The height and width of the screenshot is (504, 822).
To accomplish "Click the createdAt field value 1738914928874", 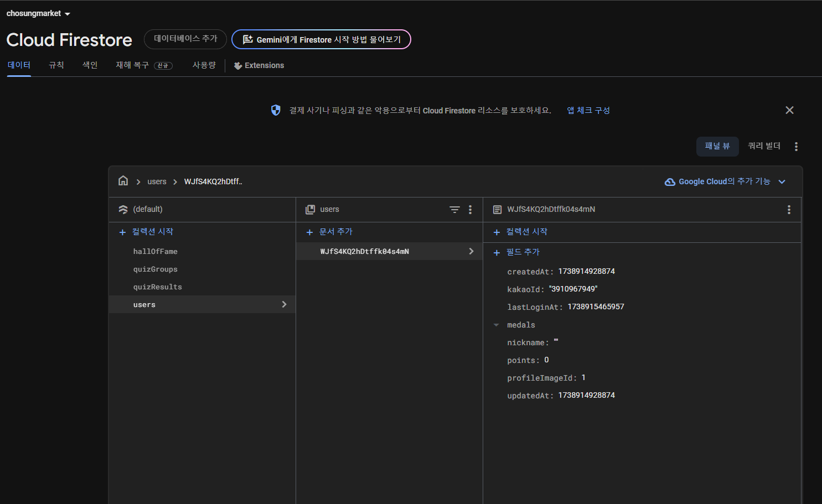I will pos(587,271).
